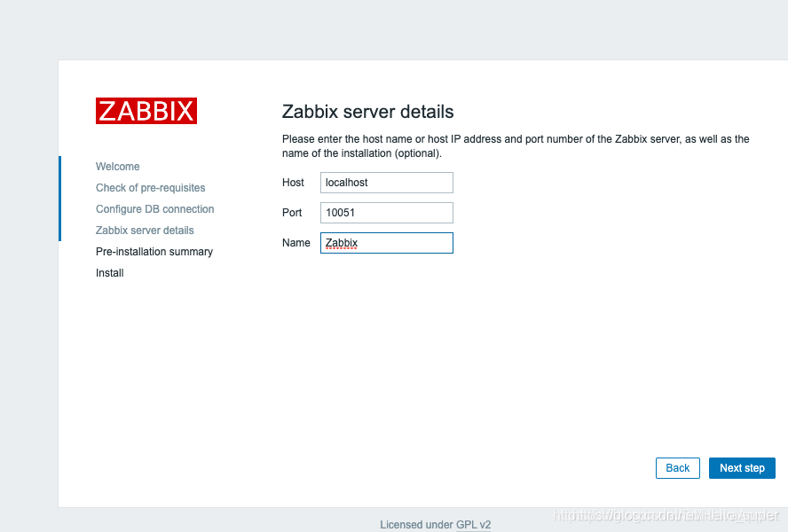Open Configure DB connection step

coord(154,209)
